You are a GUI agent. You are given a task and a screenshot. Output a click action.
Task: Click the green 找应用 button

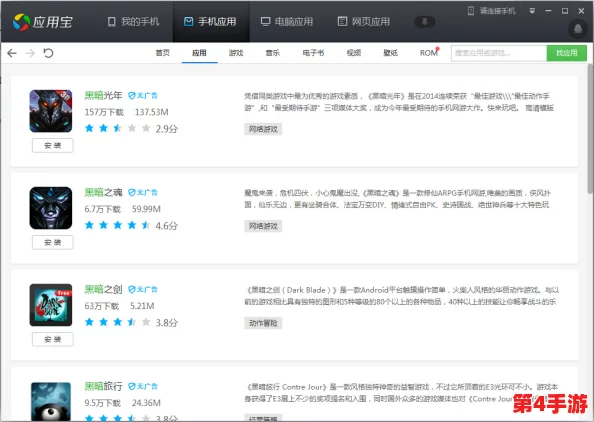click(x=567, y=53)
